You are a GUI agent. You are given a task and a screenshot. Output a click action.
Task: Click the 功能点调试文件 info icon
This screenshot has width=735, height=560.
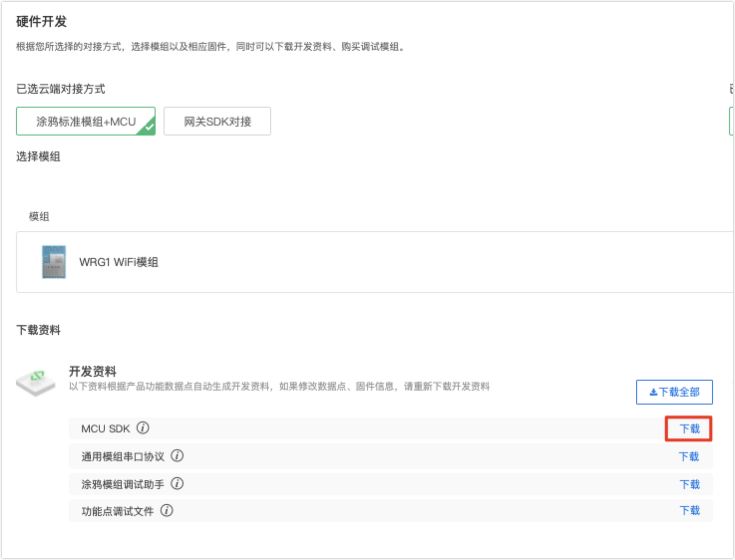pos(168,510)
